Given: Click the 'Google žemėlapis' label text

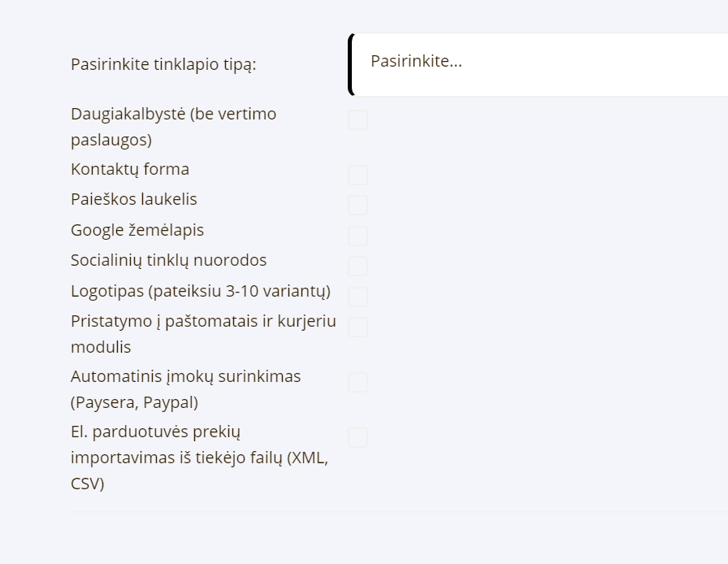Looking at the screenshot, I should coord(137,230).
